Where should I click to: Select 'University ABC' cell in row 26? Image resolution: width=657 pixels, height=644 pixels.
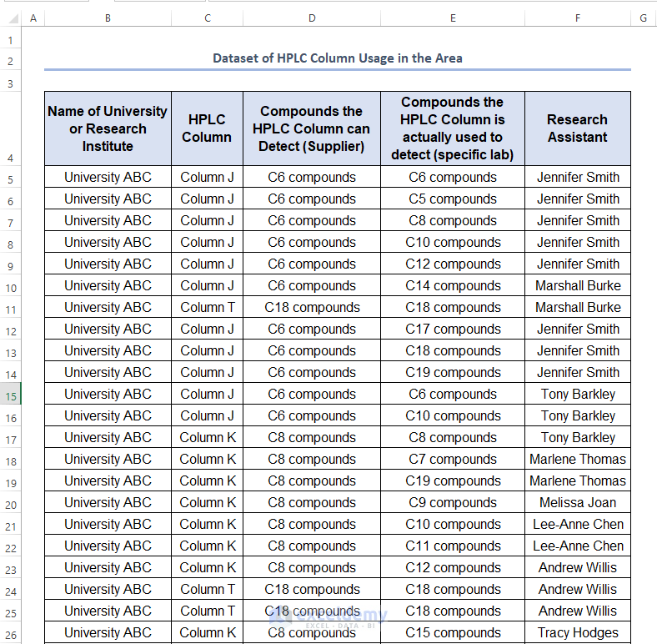(108, 632)
